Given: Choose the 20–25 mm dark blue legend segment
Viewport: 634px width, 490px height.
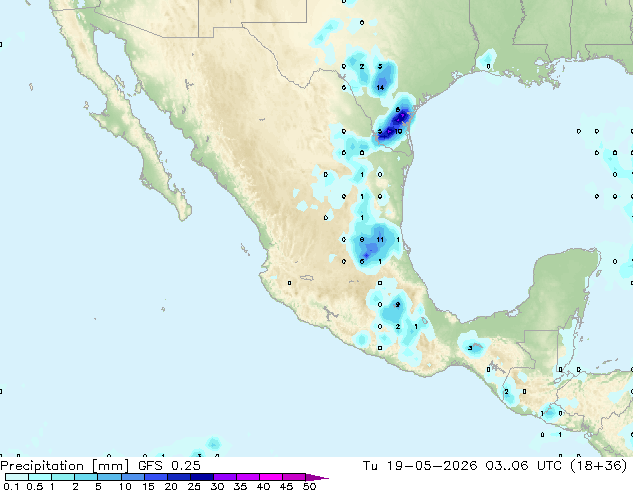Looking at the screenshot, I should click(x=178, y=477).
